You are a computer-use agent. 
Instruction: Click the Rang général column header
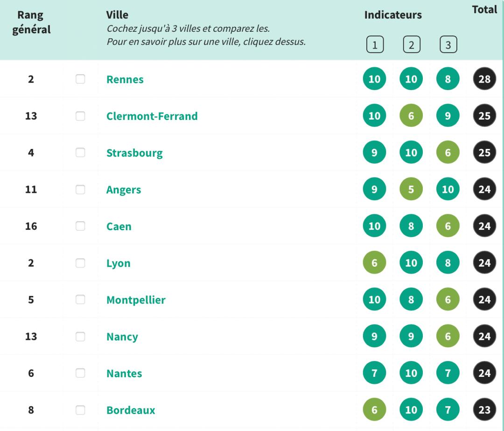[31, 22]
